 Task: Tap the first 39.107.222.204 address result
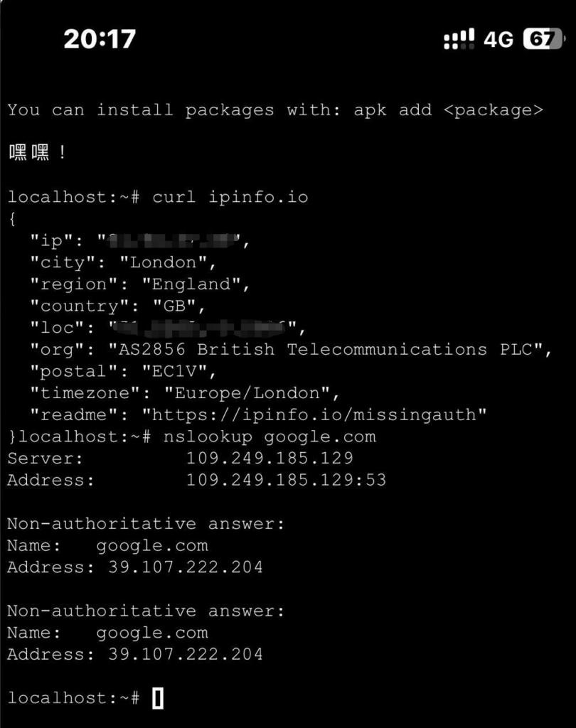click(186, 567)
